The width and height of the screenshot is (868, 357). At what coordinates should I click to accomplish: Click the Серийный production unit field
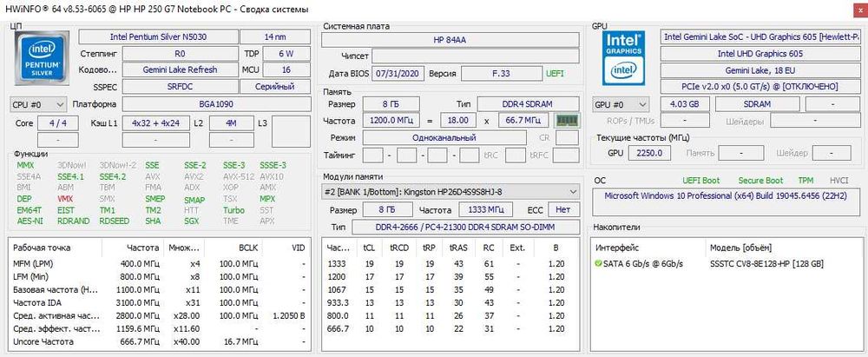click(275, 87)
